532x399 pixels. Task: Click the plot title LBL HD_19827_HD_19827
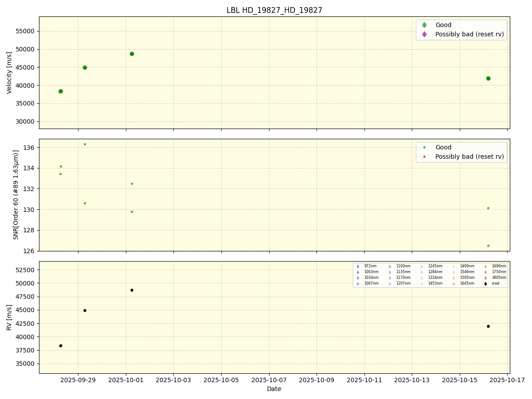pos(274,10)
